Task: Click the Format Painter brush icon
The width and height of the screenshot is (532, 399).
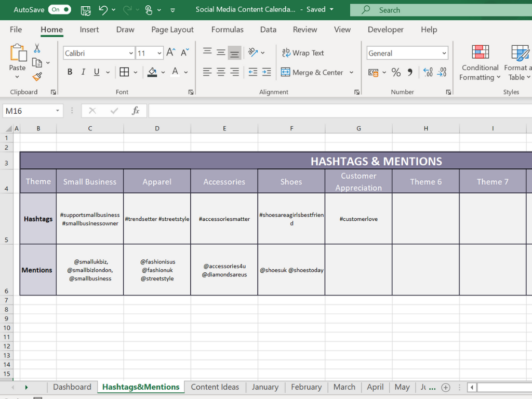Action: point(37,77)
